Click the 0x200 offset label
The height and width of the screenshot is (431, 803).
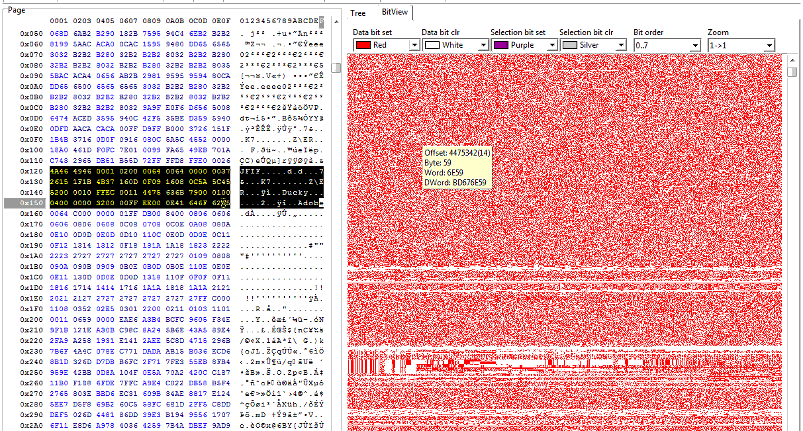(x=31, y=319)
